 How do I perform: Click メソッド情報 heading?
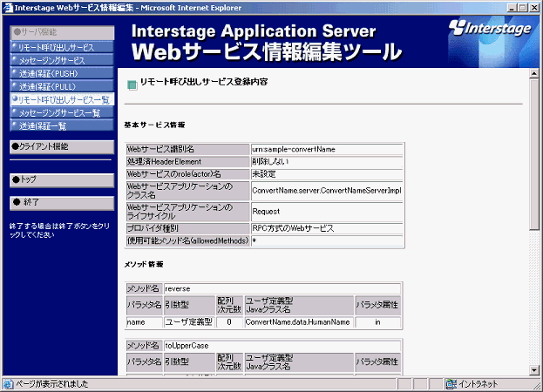click(144, 264)
